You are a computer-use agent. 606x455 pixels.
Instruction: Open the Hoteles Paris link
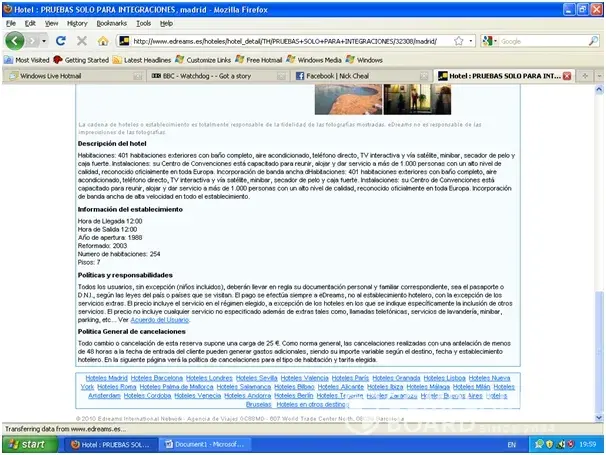[350, 378]
